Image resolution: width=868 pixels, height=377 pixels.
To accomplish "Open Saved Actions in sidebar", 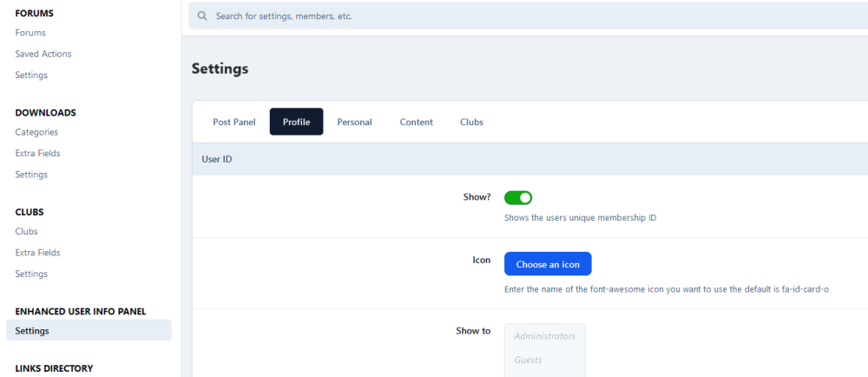I will pyautogui.click(x=43, y=54).
